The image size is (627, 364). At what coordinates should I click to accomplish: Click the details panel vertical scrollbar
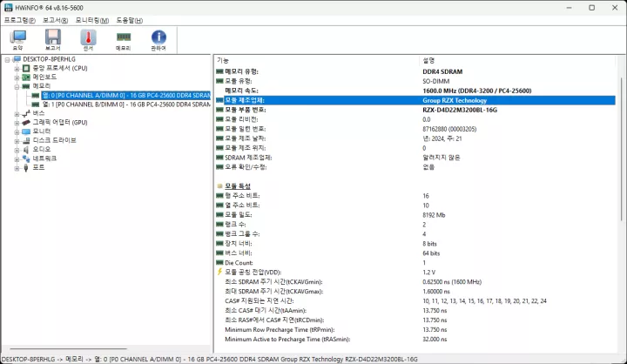pyautogui.click(x=621, y=148)
